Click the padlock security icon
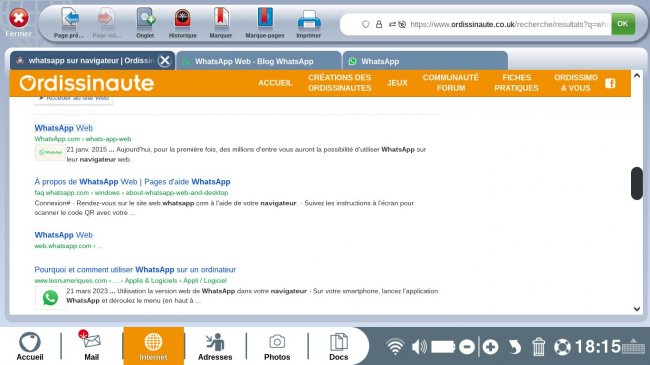The width and height of the screenshot is (650, 365). [x=379, y=24]
